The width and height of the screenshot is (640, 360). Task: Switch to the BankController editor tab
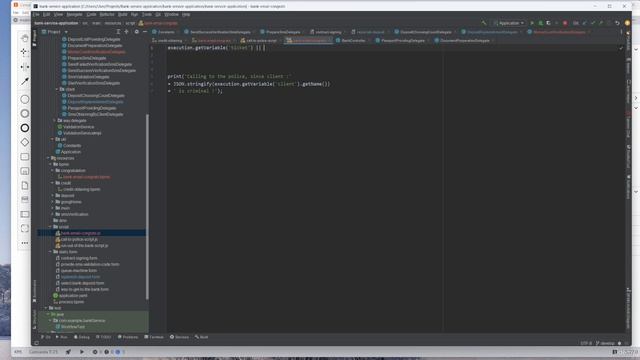click(x=351, y=41)
